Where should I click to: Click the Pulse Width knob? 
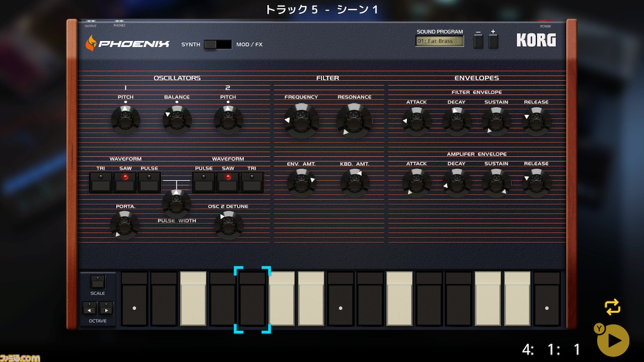176,203
